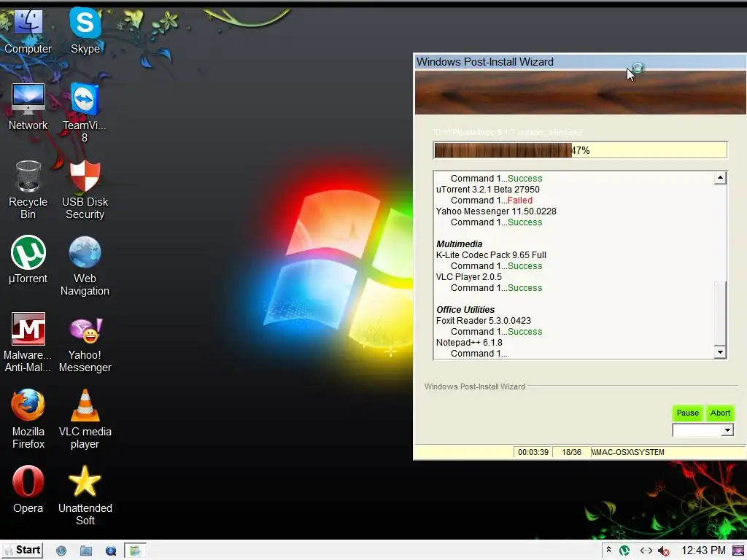
Task: Click the 47% installation progress bar
Action: pos(580,150)
